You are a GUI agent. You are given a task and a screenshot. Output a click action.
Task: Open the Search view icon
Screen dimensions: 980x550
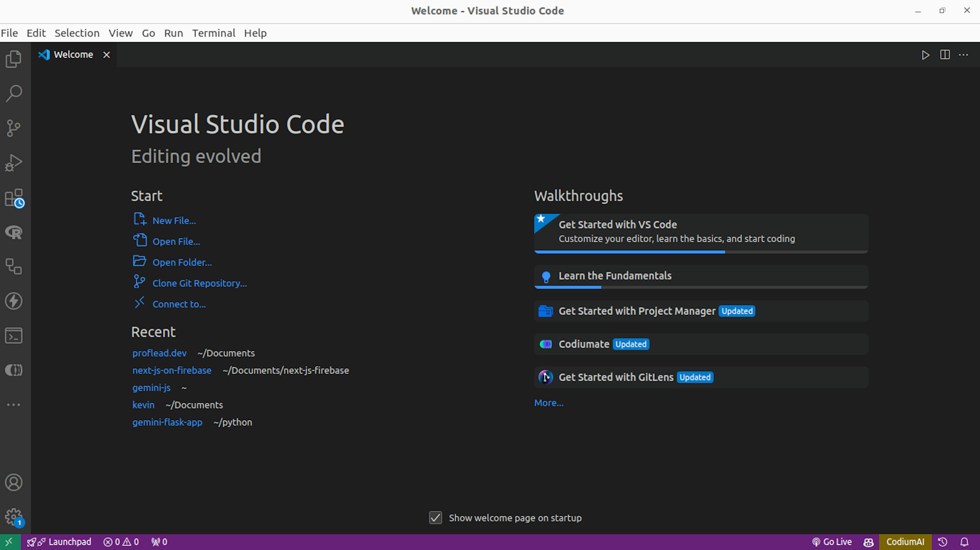tap(14, 94)
